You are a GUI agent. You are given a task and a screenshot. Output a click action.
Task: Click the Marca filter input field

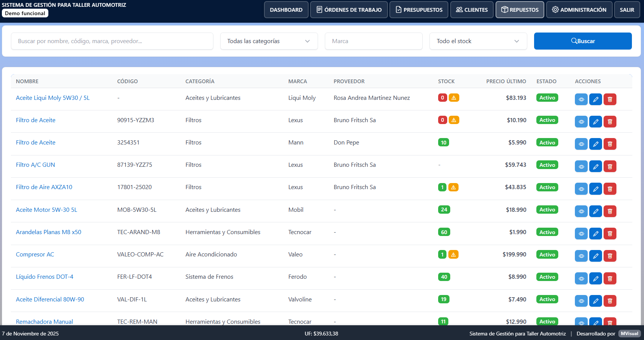(374, 41)
